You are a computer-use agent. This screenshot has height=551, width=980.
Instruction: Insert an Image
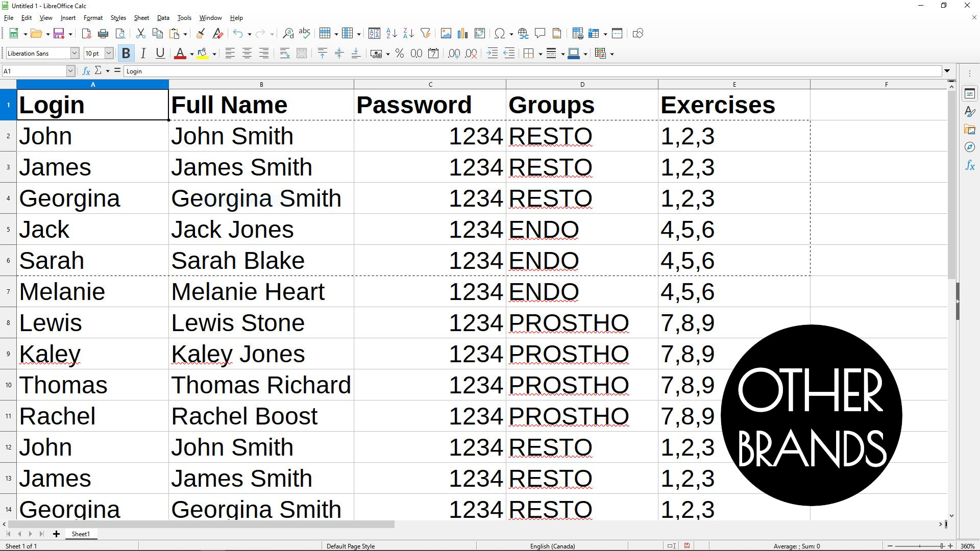click(x=446, y=34)
